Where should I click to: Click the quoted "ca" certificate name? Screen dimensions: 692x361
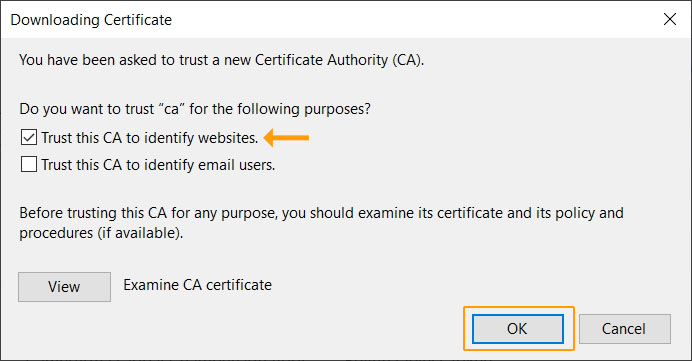(171, 109)
